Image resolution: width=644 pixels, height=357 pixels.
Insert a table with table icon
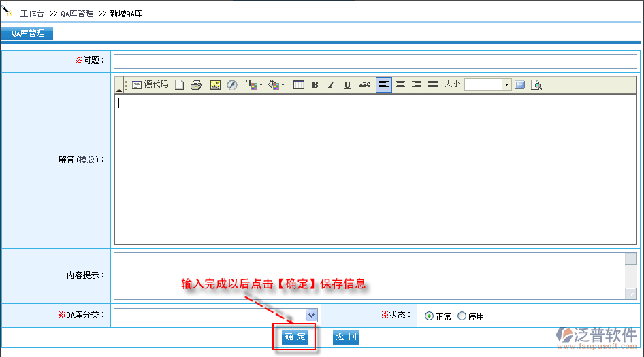point(299,85)
